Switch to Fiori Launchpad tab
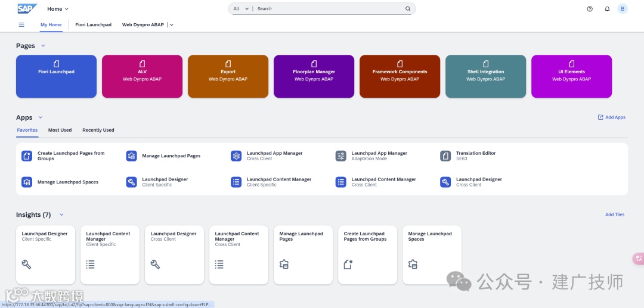The width and height of the screenshot is (644, 308). coord(93,24)
